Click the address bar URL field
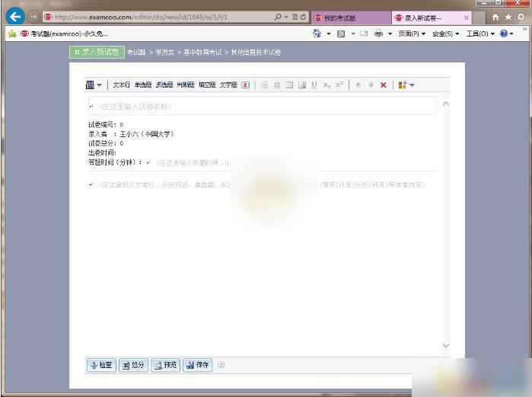 coord(159,17)
